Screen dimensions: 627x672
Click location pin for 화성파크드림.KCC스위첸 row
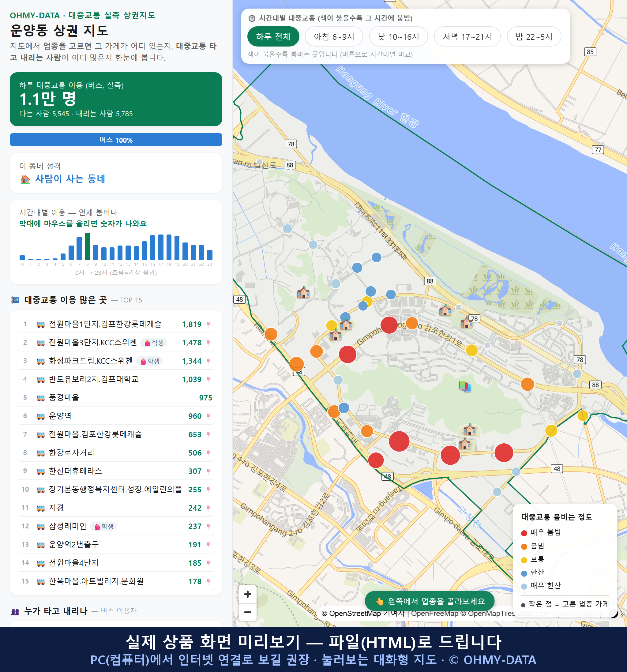[208, 361]
